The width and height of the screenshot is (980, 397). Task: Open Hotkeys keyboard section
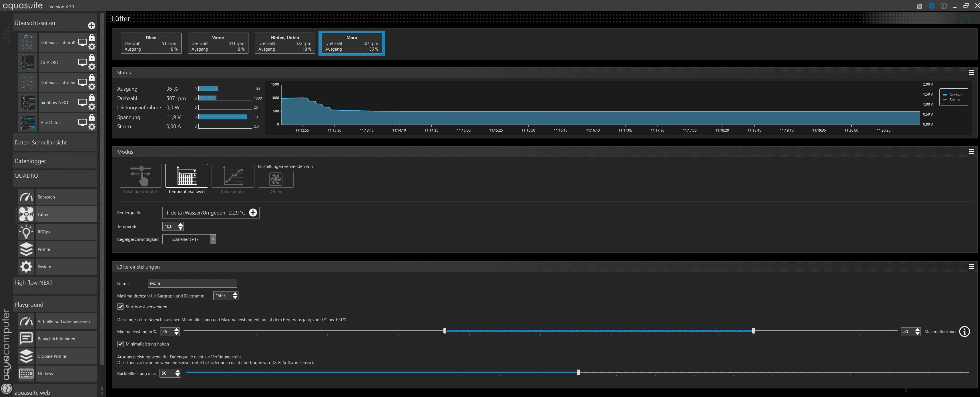(x=57, y=374)
